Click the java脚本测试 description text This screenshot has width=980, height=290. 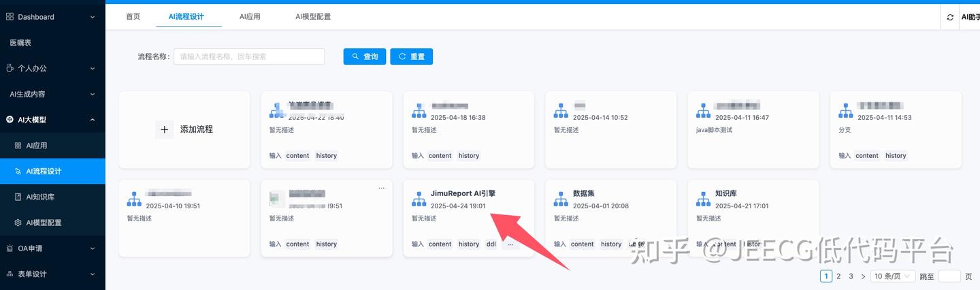[714, 130]
